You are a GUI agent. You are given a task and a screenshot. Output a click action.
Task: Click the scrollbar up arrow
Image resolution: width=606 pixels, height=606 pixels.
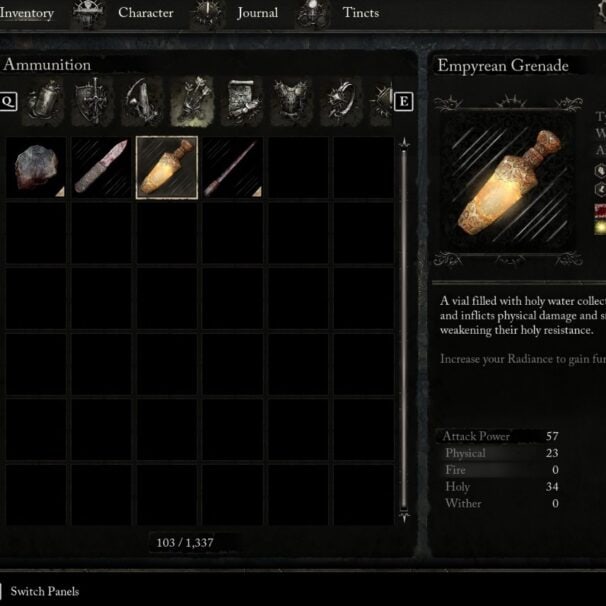404,143
